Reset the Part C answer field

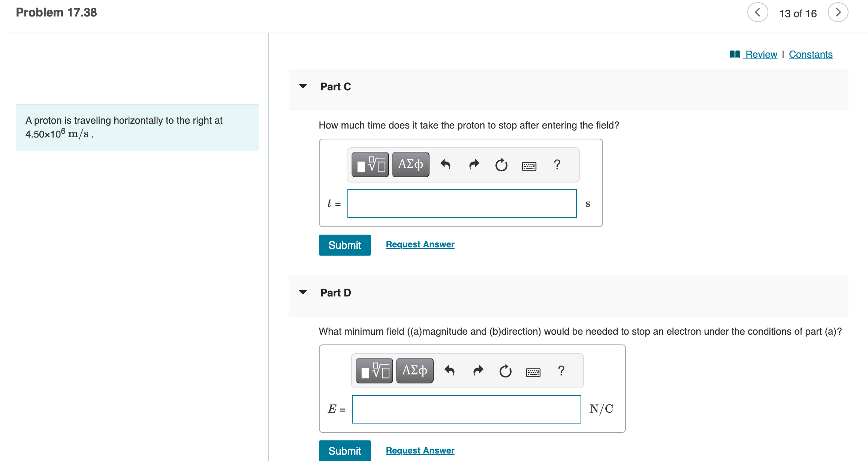tap(501, 165)
